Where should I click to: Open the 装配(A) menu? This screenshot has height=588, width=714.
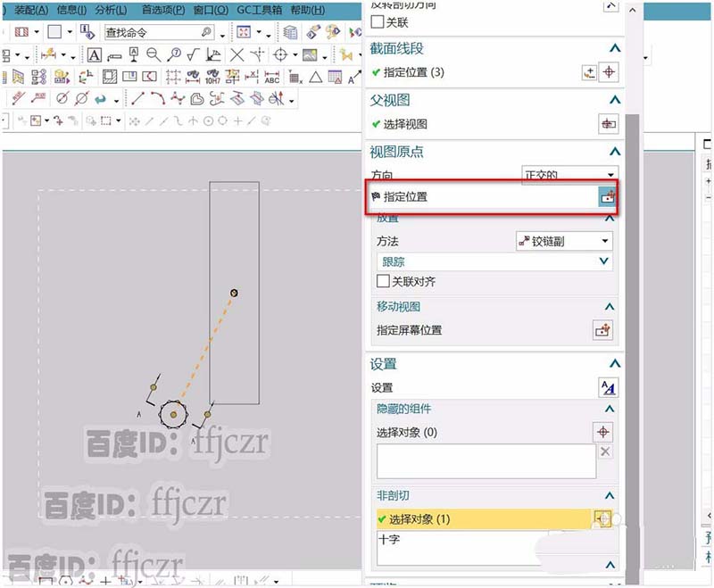click(x=31, y=10)
